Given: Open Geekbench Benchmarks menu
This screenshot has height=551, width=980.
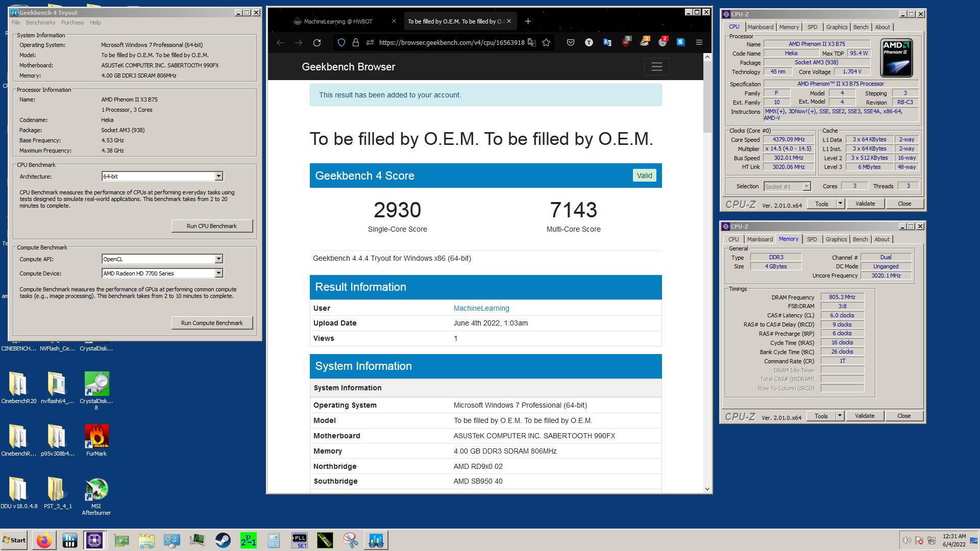Looking at the screenshot, I should point(40,22).
